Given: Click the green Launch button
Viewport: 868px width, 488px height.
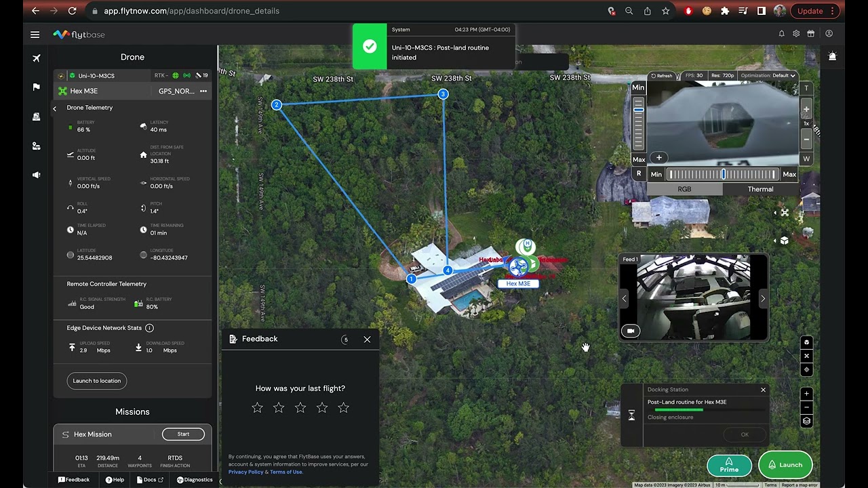Looking at the screenshot, I should (785, 465).
